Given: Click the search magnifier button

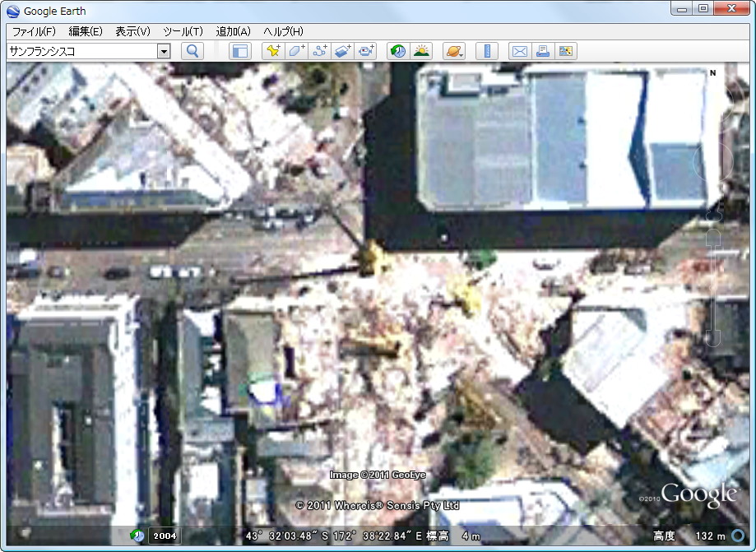Looking at the screenshot, I should (192, 51).
